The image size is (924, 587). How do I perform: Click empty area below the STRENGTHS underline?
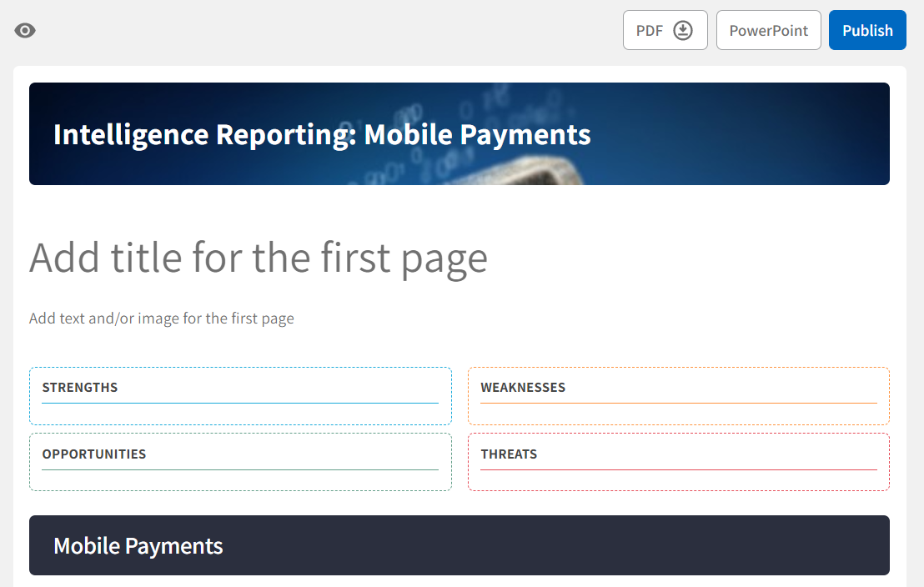click(x=240, y=414)
